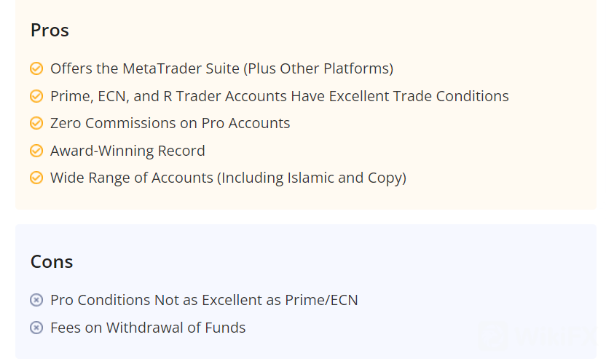Click the 'Award-Winning Record' text
606x364 pixels.
pyautogui.click(x=127, y=151)
